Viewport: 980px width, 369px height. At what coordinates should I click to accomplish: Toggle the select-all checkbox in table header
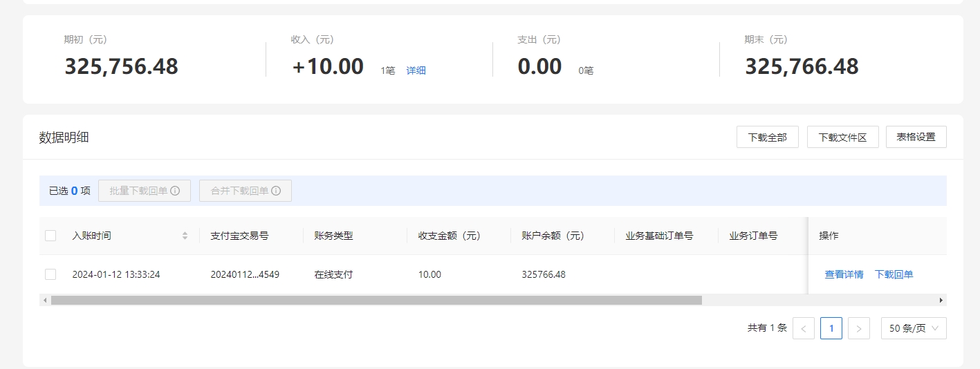point(50,236)
